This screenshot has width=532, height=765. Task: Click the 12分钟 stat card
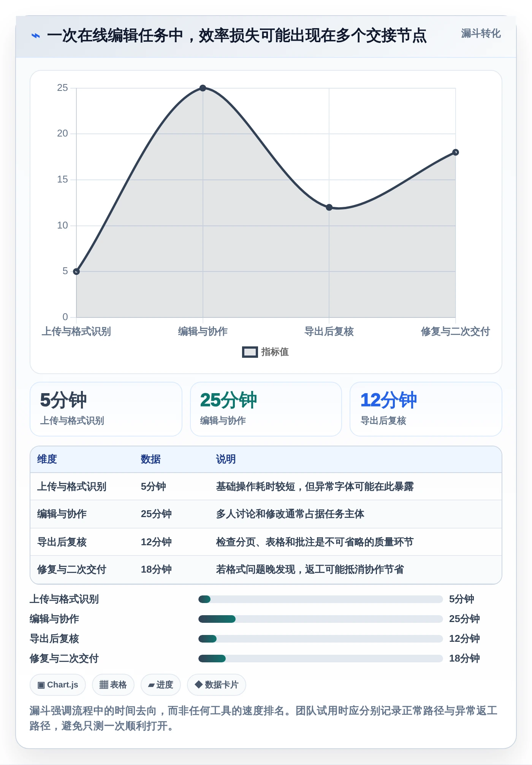click(426, 409)
